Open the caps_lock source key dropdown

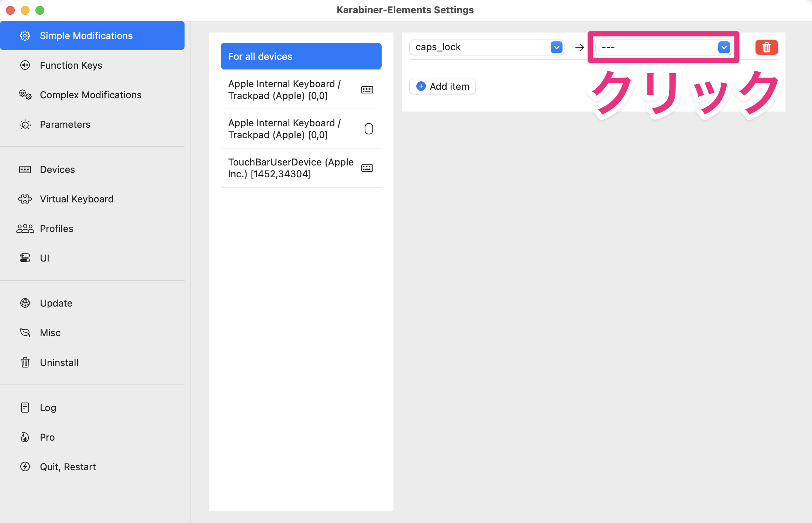click(486, 47)
